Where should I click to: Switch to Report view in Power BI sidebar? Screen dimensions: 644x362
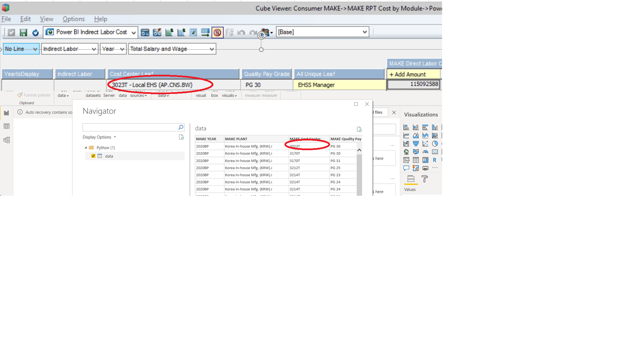tap(6, 113)
